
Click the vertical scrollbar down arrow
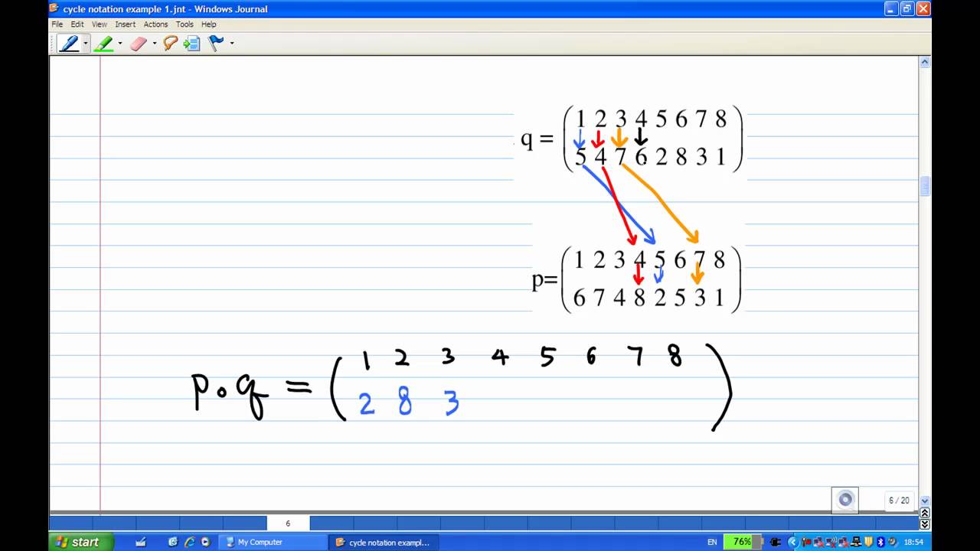(925, 501)
